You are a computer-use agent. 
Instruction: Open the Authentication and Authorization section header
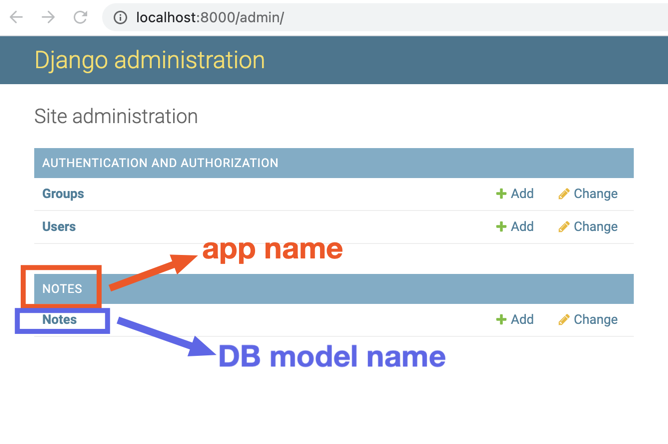(160, 163)
